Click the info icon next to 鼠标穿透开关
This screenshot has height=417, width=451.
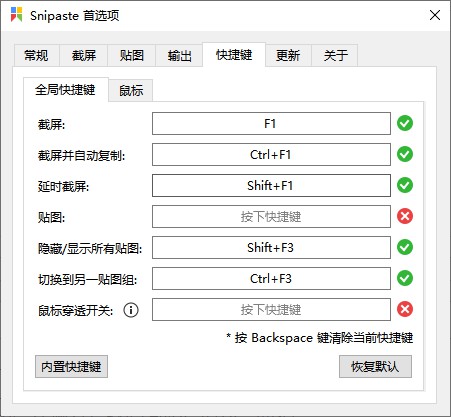point(131,310)
